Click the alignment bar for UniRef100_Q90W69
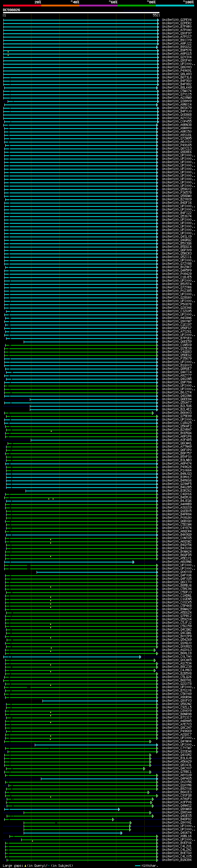The image size is (197, 868). coord(62,809)
